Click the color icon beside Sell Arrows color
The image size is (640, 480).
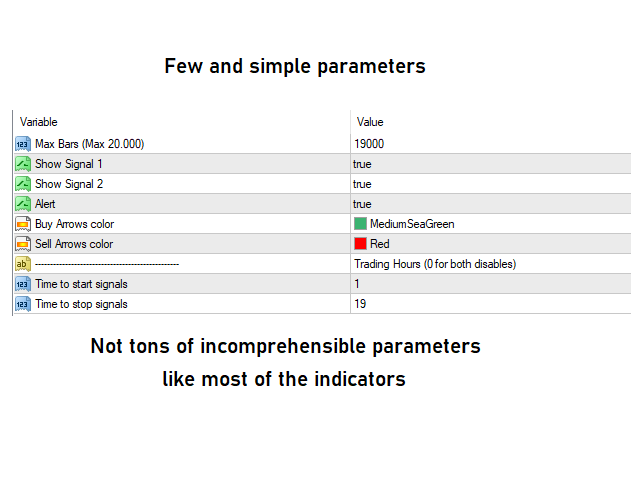click(23, 244)
